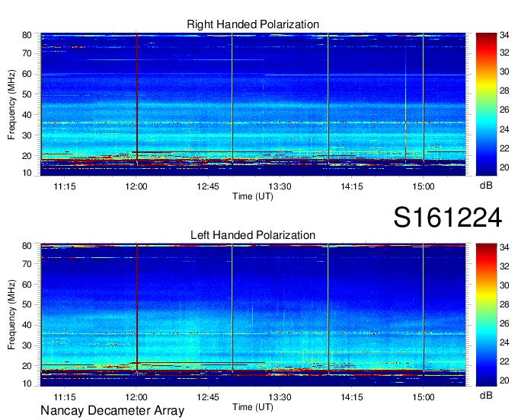This screenshot has width=518, height=420.
Task: Click the 30 MHz tick label of Left Handed plot
Action: tap(27, 345)
